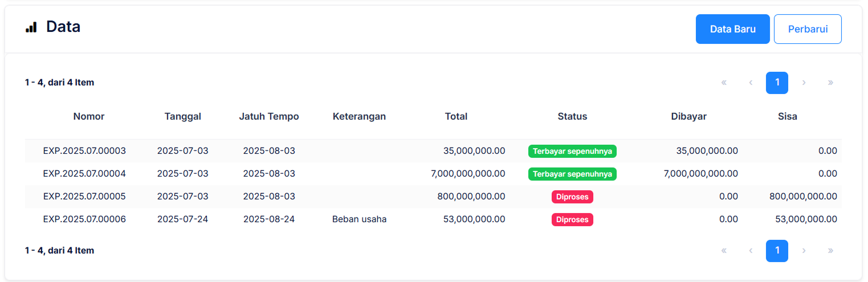868x282 pixels.
Task: Click Diproses badge for EXP.2025.07.00006
Action: 572,219
